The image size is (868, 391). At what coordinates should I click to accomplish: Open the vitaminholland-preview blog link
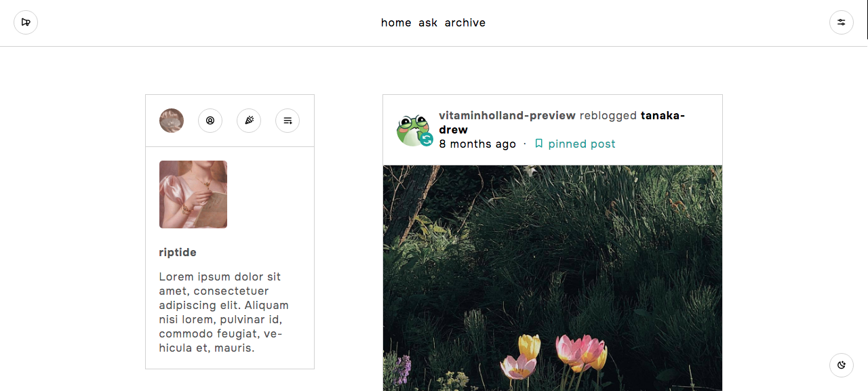pyautogui.click(x=507, y=115)
